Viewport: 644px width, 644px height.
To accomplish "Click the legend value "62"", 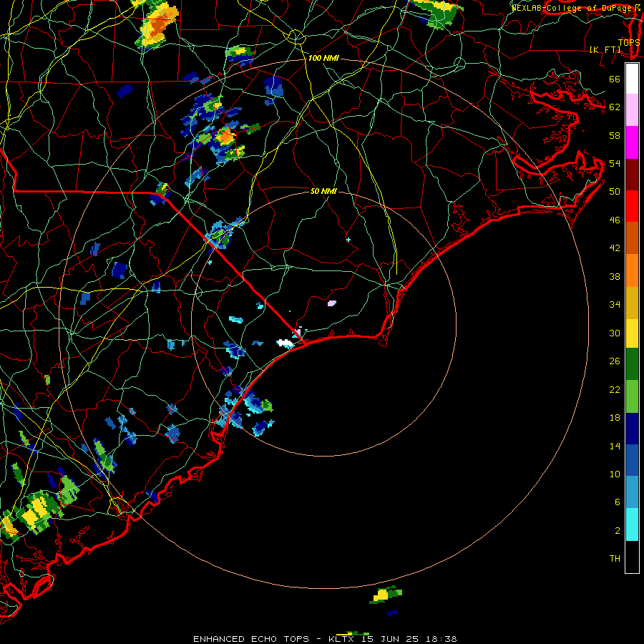I will coord(615,107).
